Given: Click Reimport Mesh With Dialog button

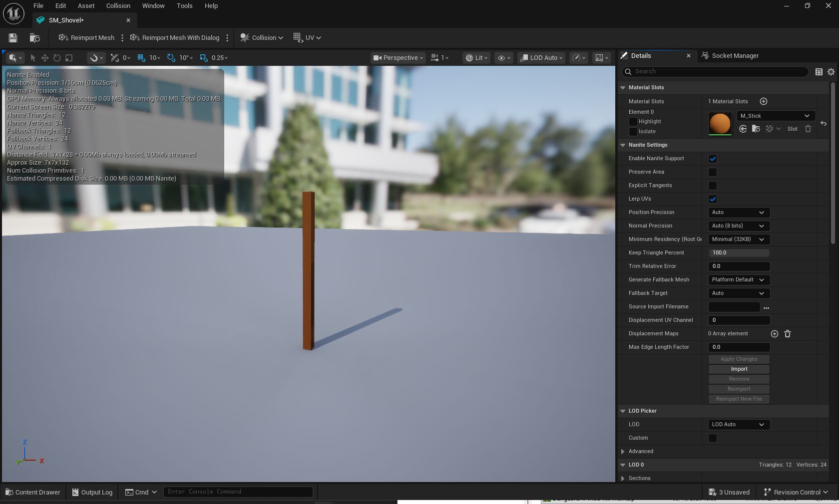Looking at the screenshot, I should click(x=175, y=37).
